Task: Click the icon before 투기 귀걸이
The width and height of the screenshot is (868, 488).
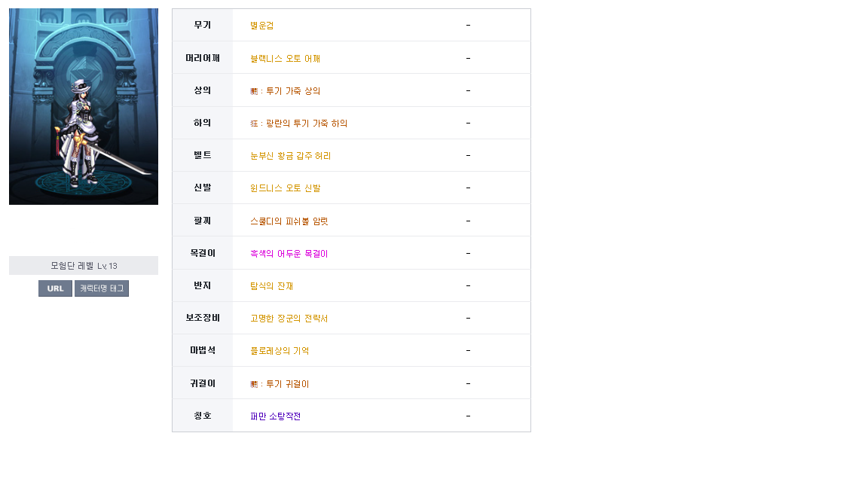Action: click(x=253, y=384)
